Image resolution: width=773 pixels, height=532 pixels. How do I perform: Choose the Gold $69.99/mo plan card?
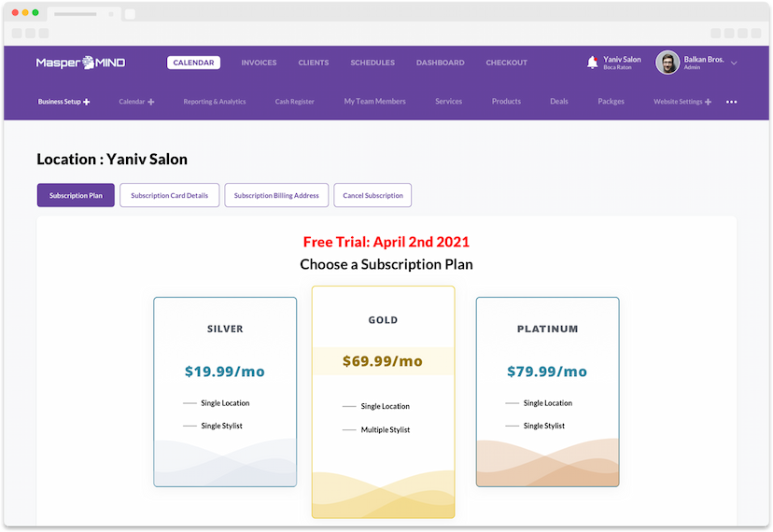point(383,401)
